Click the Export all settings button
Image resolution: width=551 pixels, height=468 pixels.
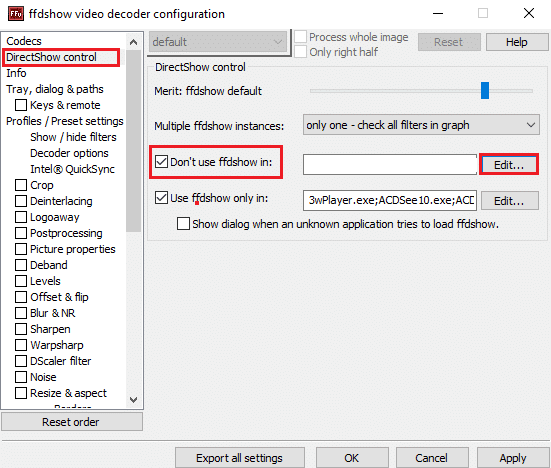pos(240,458)
